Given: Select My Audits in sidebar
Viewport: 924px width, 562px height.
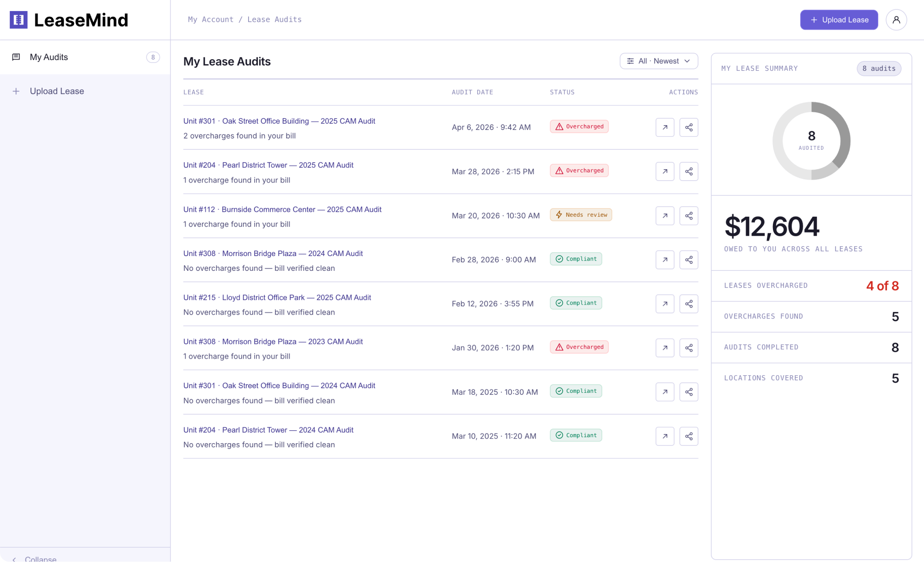Looking at the screenshot, I should coord(49,57).
